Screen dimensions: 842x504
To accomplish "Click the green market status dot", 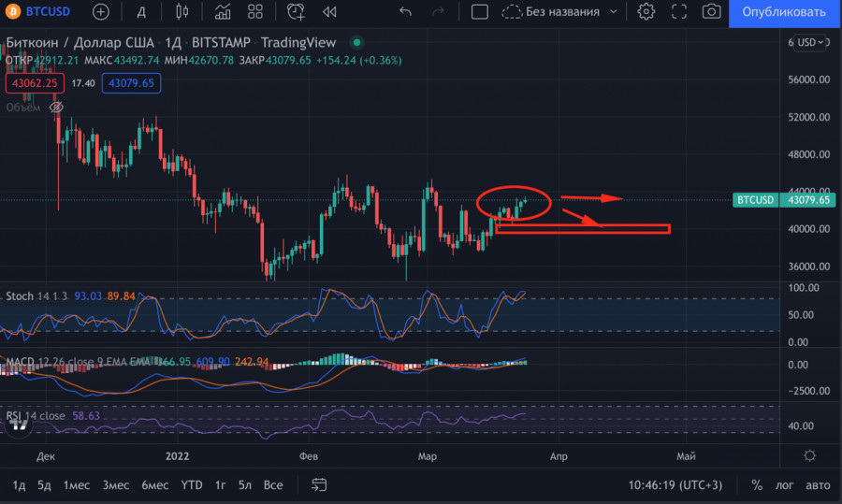I will pyautogui.click(x=356, y=42).
